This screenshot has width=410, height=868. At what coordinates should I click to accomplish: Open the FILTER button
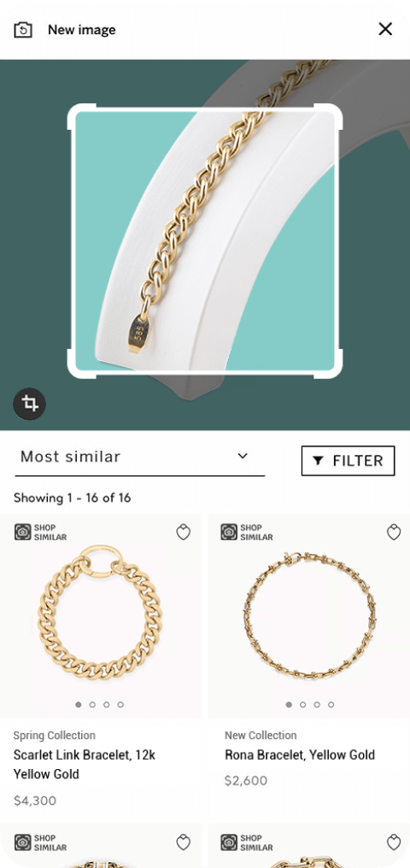pos(348,461)
